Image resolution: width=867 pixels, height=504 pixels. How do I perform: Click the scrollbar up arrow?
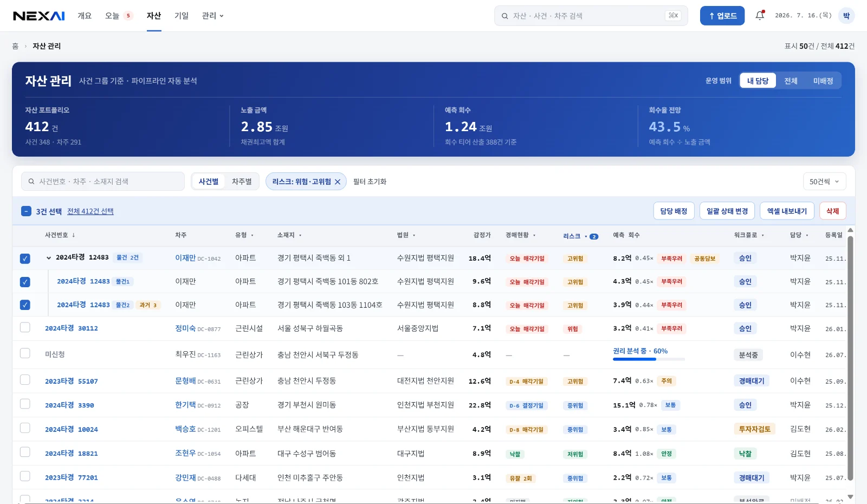click(850, 230)
